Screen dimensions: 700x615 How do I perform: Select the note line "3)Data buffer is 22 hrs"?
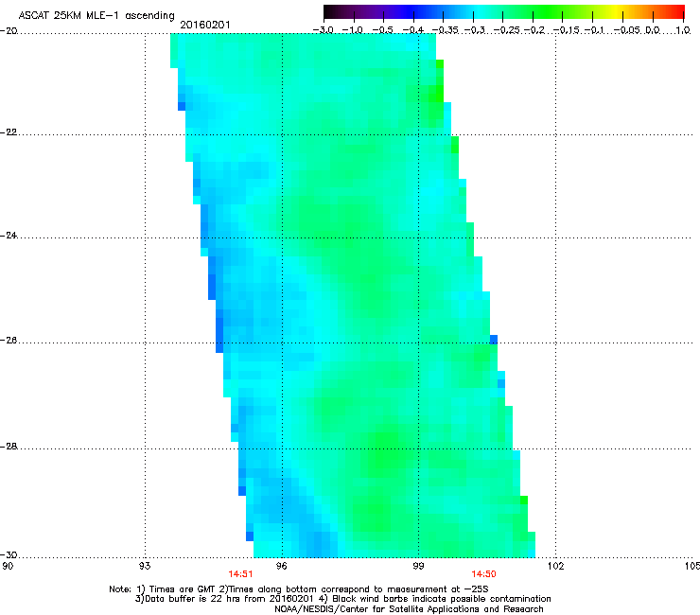342,599
